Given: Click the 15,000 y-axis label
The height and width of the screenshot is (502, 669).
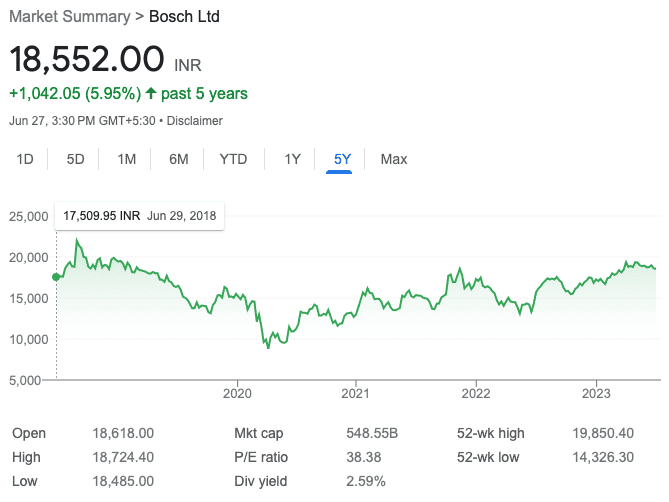Looking at the screenshot, I should point(29,299).
